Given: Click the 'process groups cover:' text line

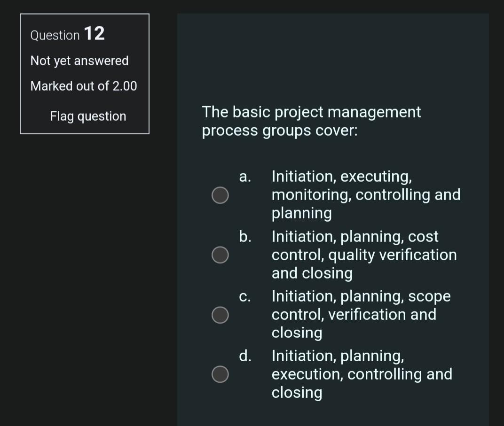Looking at the screenshot, I should pyautogui.click(x=280, y=131).
